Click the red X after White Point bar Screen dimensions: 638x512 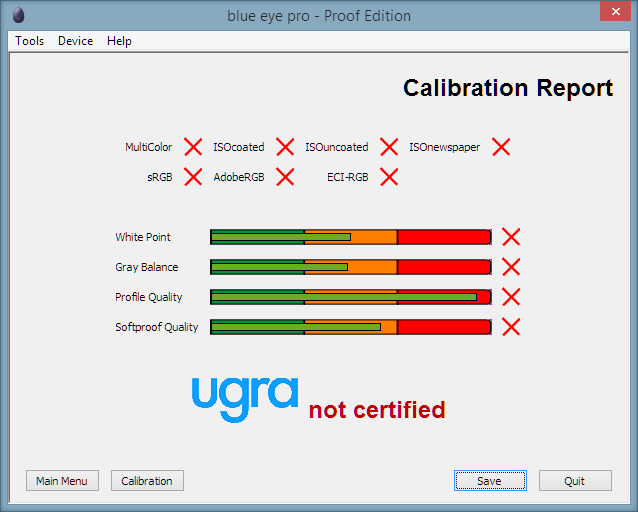511,237
